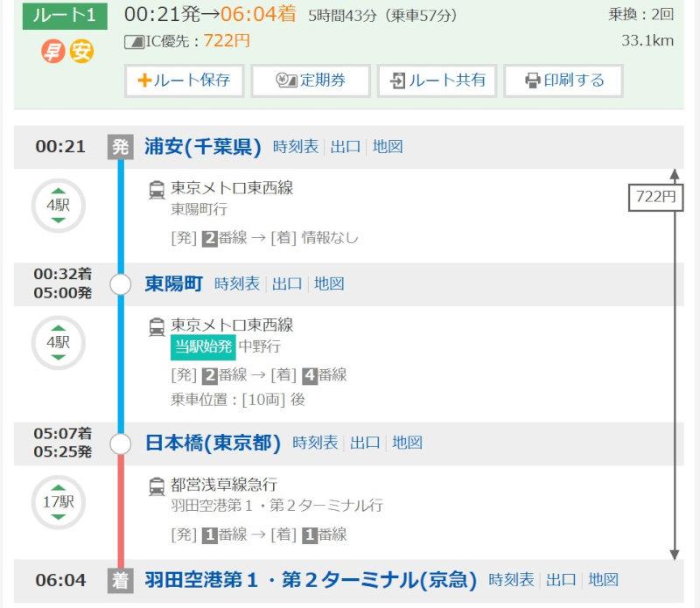Click the 印刷する print button
700x608 pixels.
coord(563,80)
